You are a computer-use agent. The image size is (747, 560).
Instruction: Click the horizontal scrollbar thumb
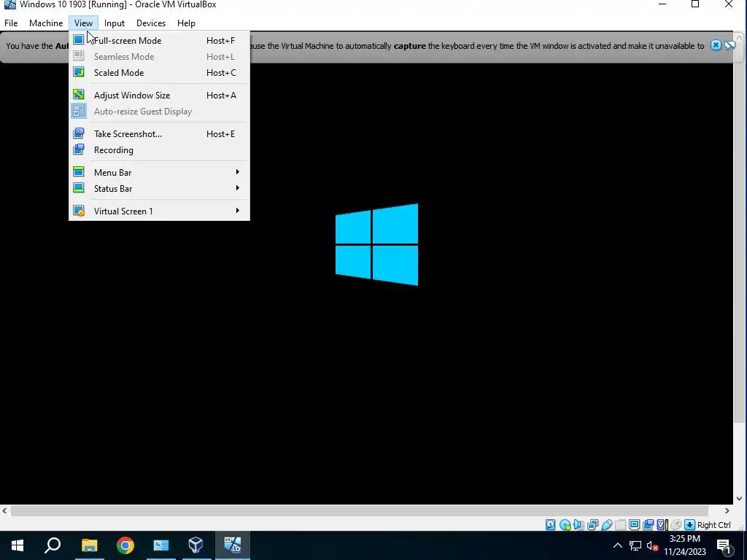tap(360, 510)
